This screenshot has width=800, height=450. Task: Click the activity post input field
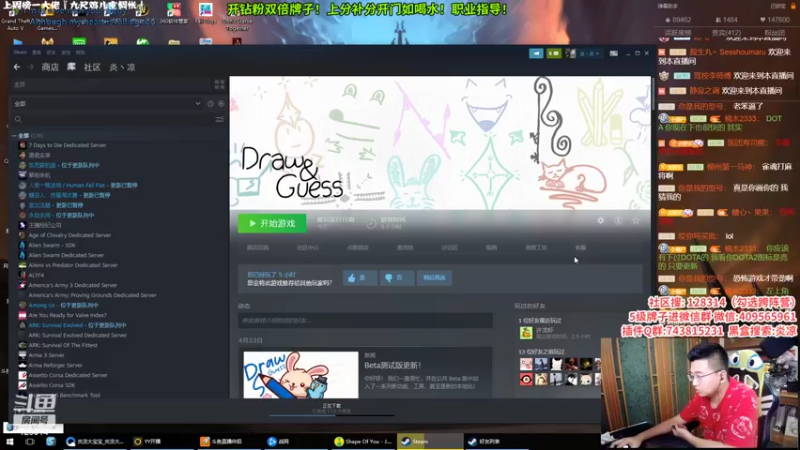coord(365,320)
